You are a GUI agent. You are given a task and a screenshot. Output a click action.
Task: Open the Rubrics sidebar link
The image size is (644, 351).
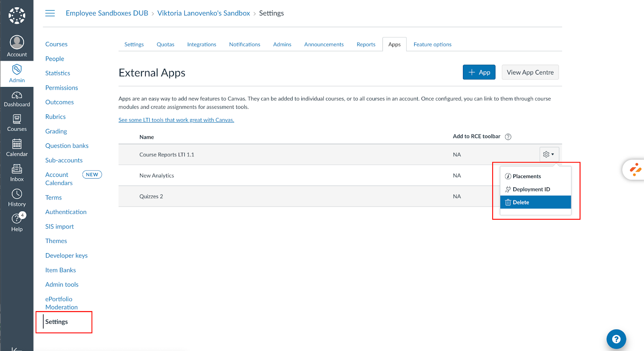(x=56, y=117)
